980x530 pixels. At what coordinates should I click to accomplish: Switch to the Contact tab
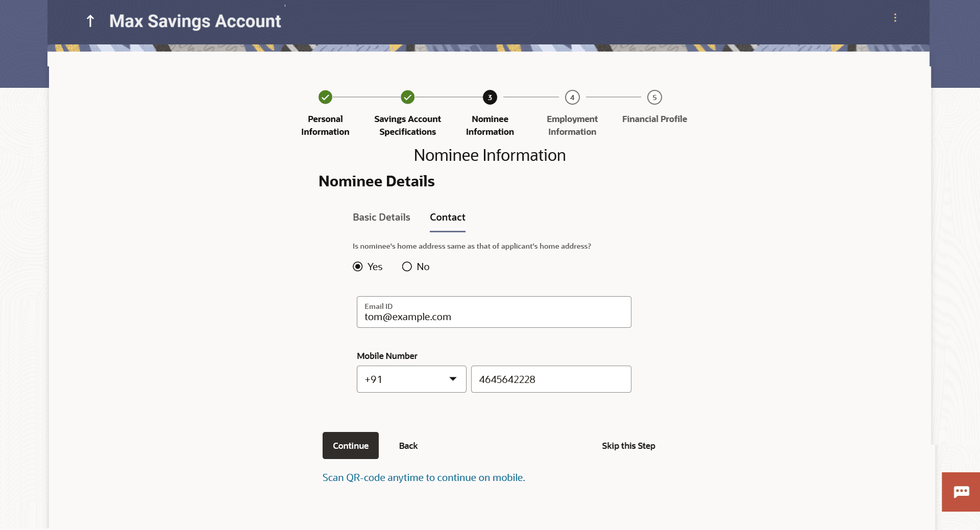(448, 218)
